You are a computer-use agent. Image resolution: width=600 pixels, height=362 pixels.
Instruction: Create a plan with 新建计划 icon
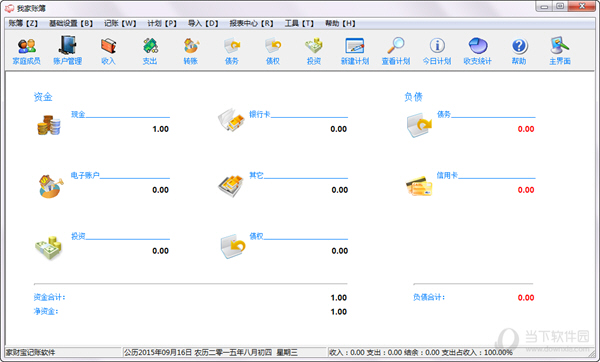[x=355, y=51]
